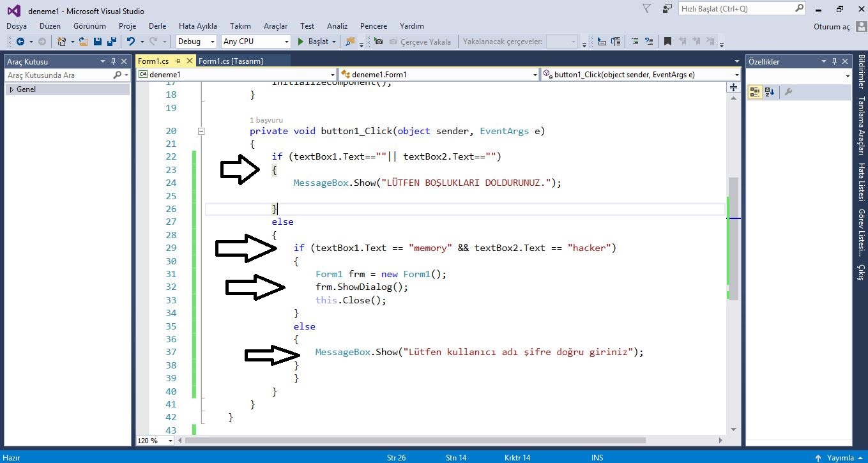The height and width of the screenshot is (463, 868).
Task: Close the Araç Kutusu panel
Action: 124,61
